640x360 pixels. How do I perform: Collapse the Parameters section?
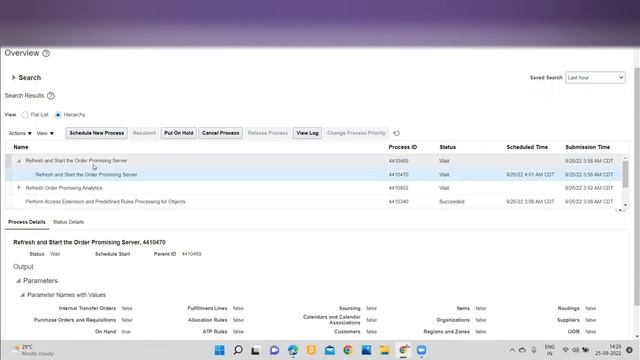[18, 281]
